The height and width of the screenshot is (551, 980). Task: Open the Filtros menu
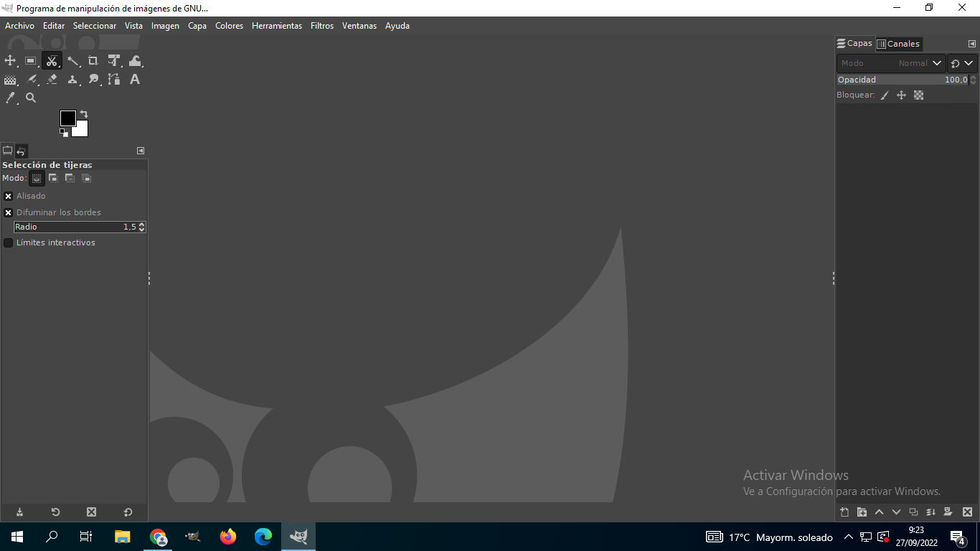(322, 26)
